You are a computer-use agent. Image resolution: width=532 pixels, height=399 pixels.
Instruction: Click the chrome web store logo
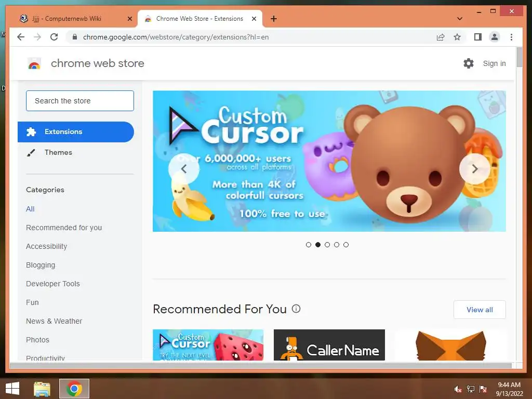[x=34, y=63]
